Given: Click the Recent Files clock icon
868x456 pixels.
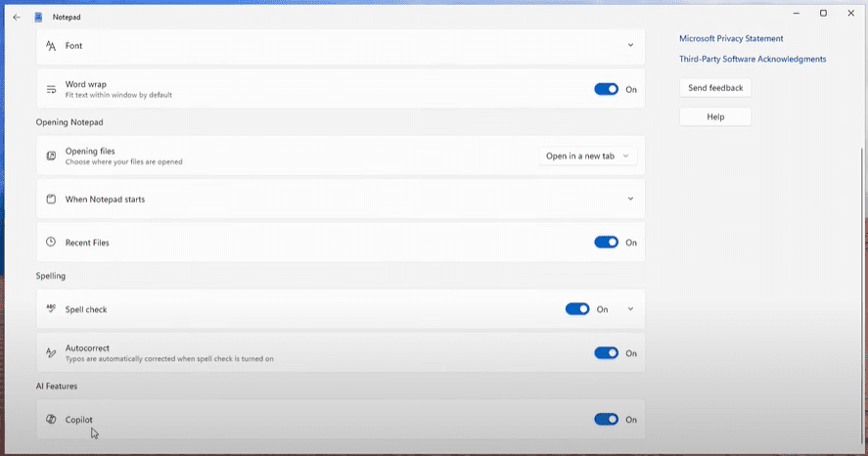Looking at the screenshot, I should click(x=51, y=242).
